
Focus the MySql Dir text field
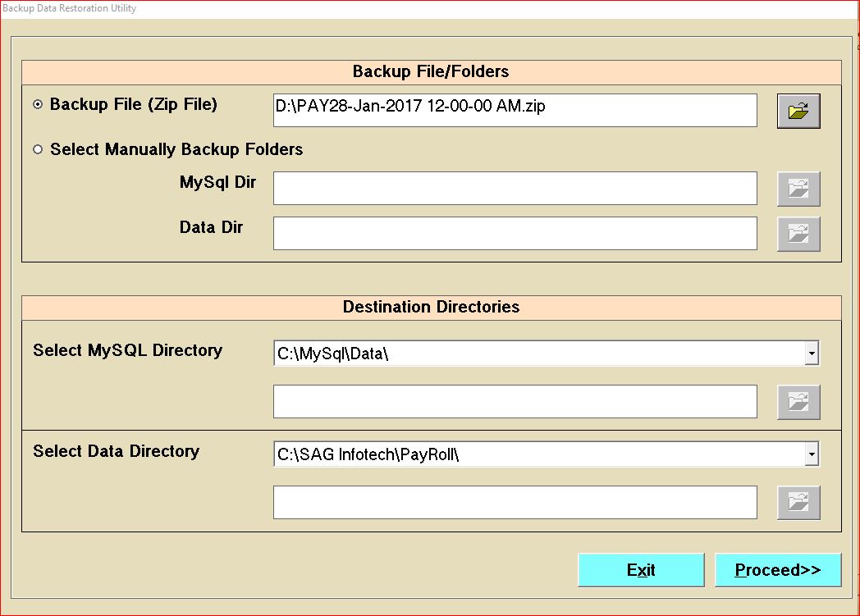click(x=515, y=189)
